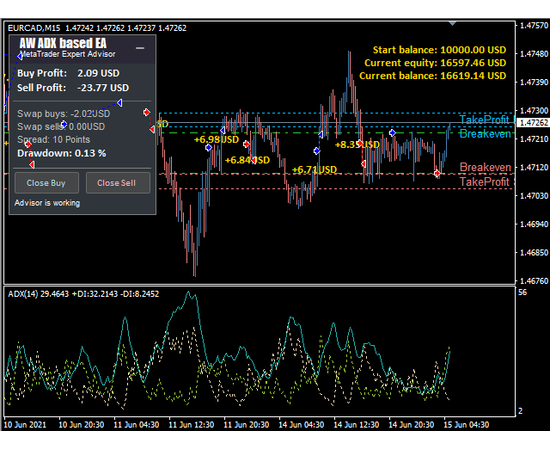Minimize the AW ADX based EA panel
550x450 pixels.
click(x=140, y=48)
